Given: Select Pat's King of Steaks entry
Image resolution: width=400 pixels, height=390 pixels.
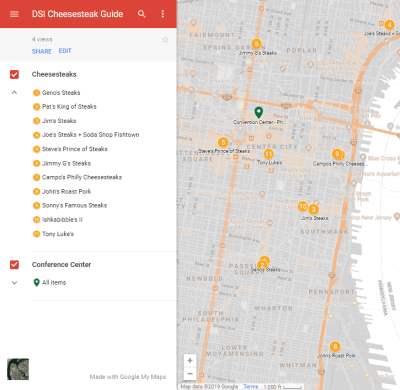Looking at the screenshot, I should 65,107.
